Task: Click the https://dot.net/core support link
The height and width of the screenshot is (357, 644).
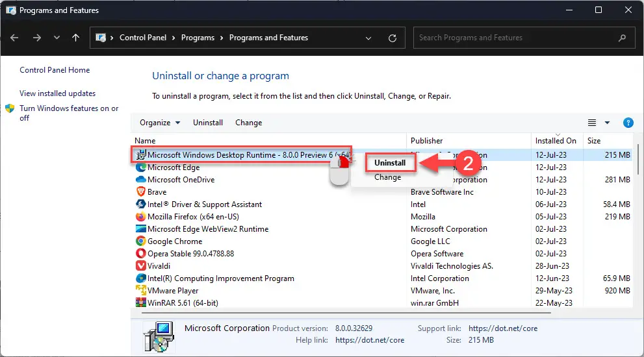Action: pos(503,328)
